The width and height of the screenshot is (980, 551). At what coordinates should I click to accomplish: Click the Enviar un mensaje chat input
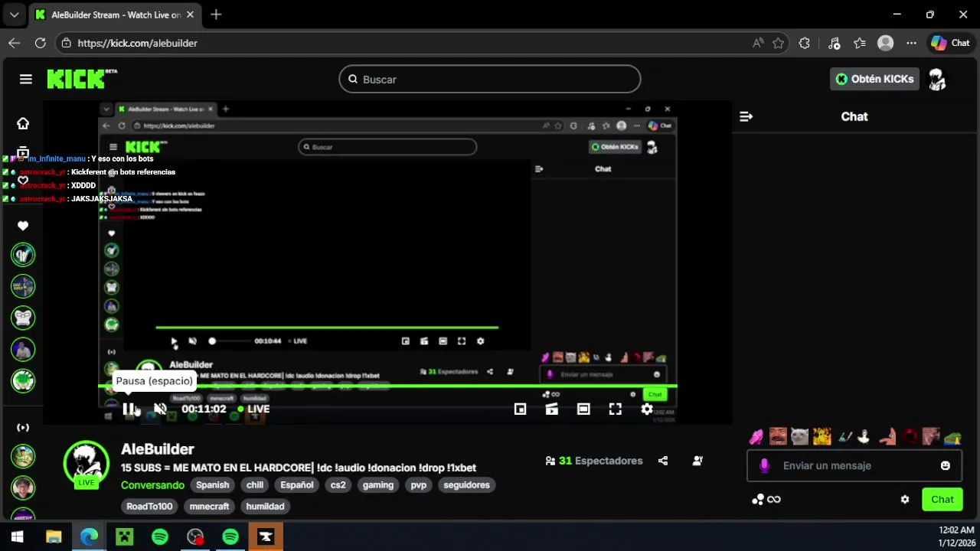pos(855,465)
